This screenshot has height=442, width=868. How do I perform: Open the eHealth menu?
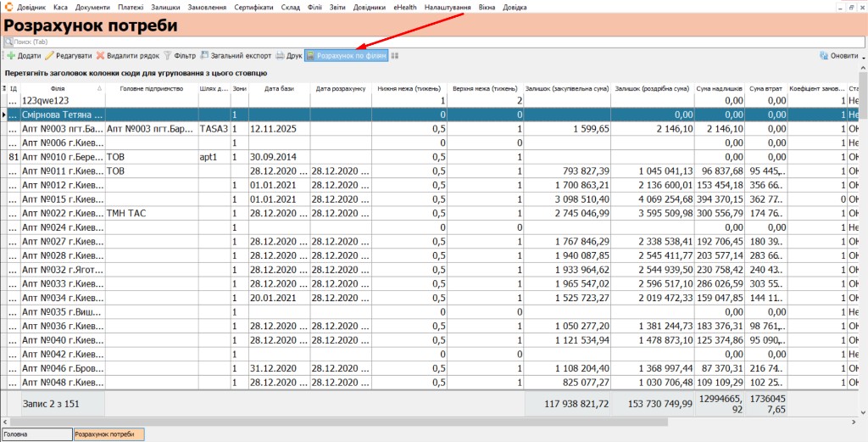click(x=405, y=8)
